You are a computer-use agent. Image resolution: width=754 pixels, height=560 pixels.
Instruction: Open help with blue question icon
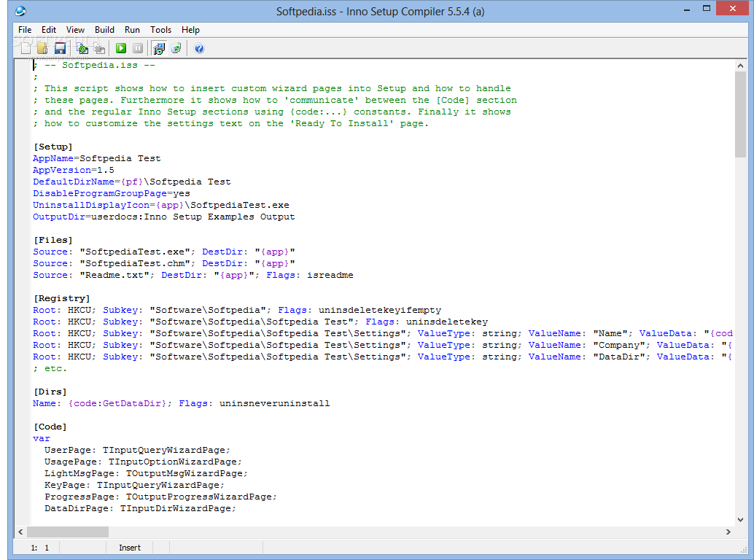pyautogui.click(x=198, y=48)
